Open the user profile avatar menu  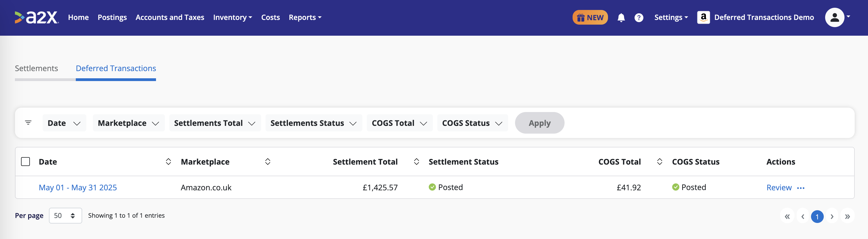pos(834,17)
